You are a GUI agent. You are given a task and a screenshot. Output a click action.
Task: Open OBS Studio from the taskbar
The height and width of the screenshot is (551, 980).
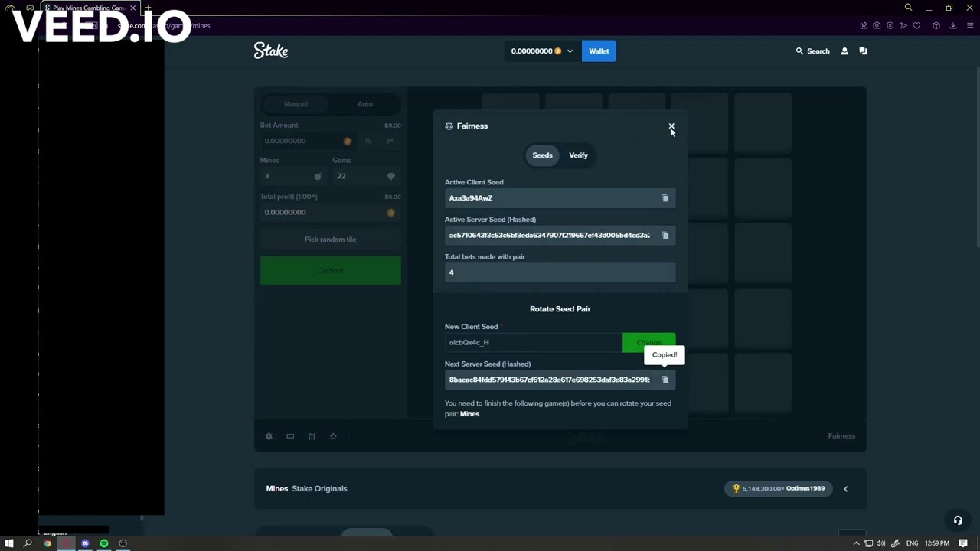(122, 543)
